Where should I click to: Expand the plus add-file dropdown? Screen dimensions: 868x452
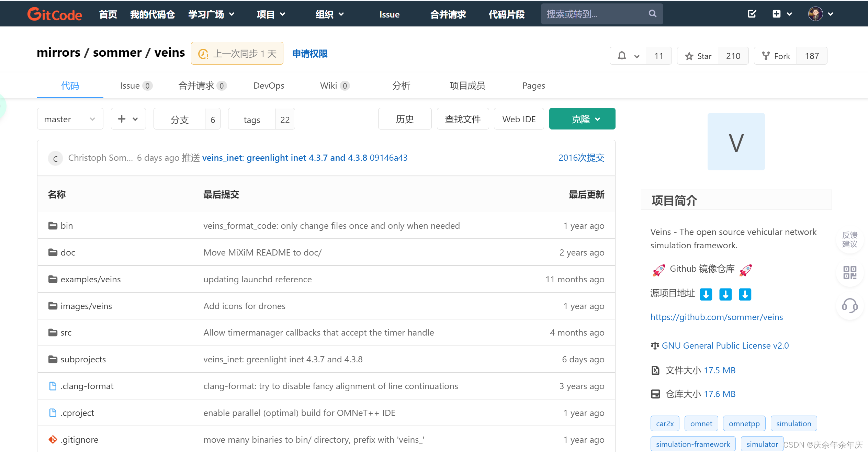[128, 119]
